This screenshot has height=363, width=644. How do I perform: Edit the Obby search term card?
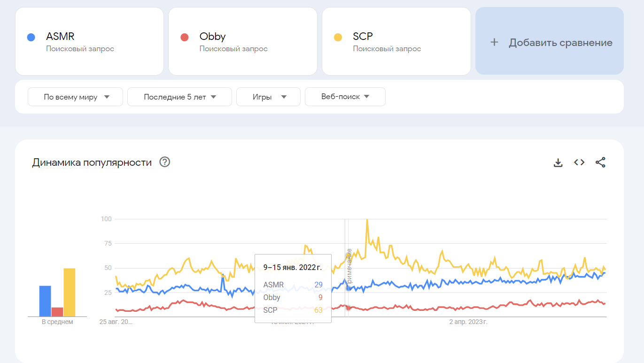[243, 41]
